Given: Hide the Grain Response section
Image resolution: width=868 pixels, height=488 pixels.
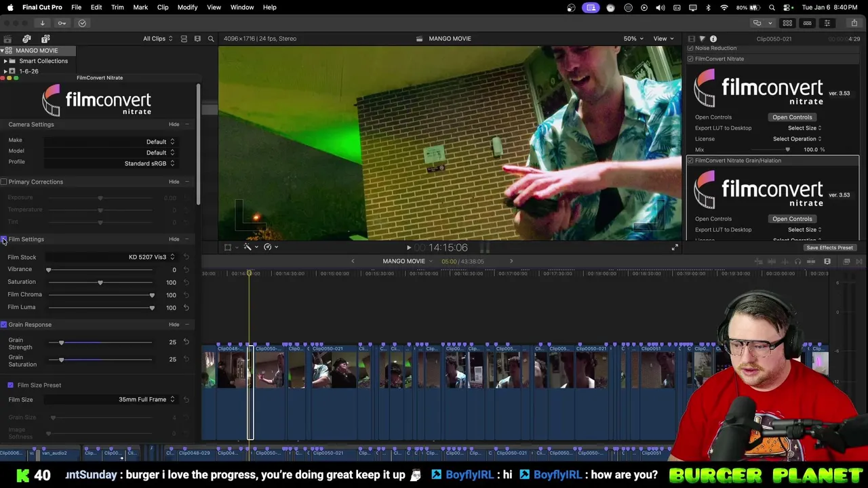Looking at the screenshot, I should [x=174, y=325].
